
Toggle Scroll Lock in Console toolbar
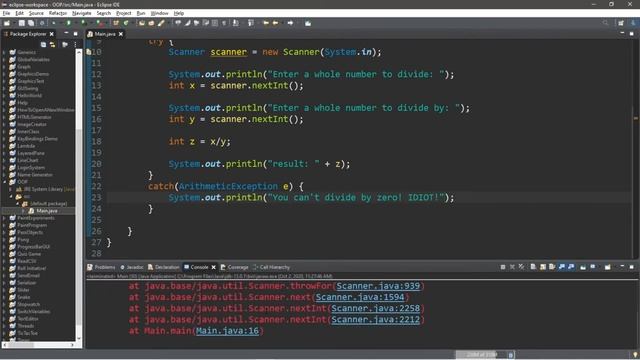point(543,267)
